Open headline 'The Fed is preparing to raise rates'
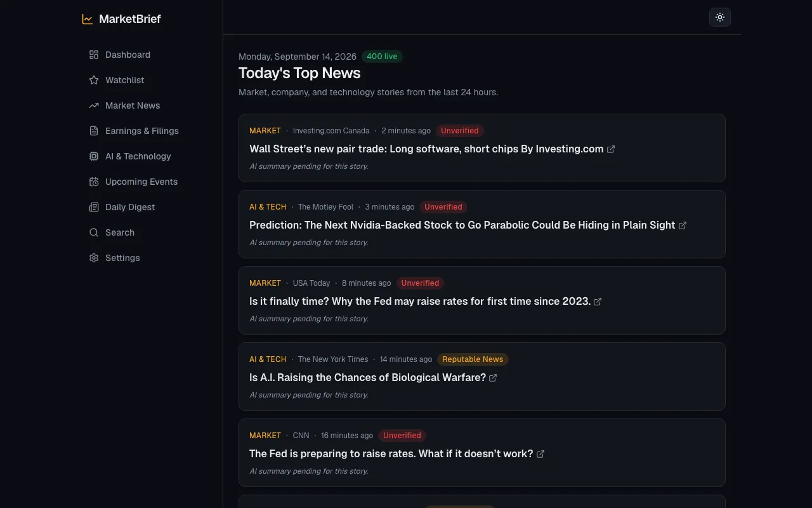 (391, 453)
